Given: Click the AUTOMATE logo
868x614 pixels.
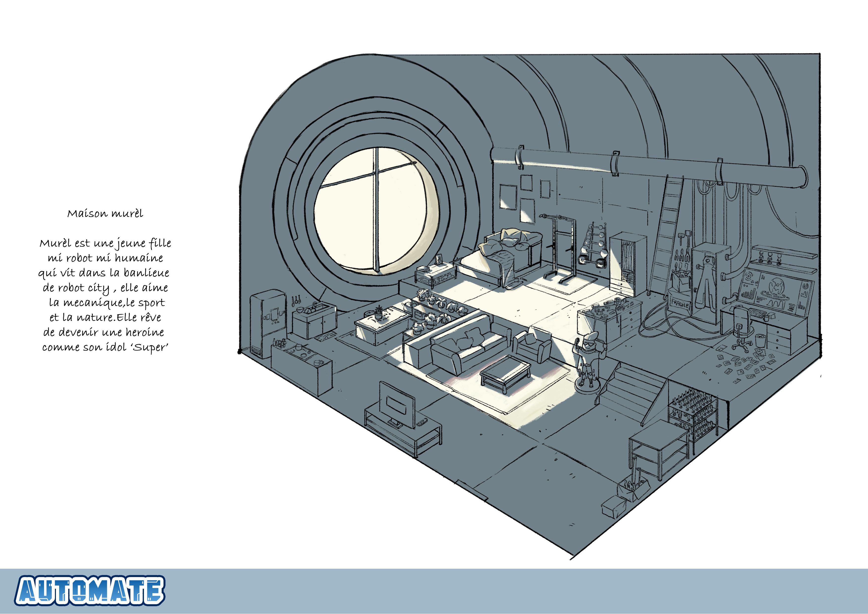Looking at the screenshot, I should (90, 590).
